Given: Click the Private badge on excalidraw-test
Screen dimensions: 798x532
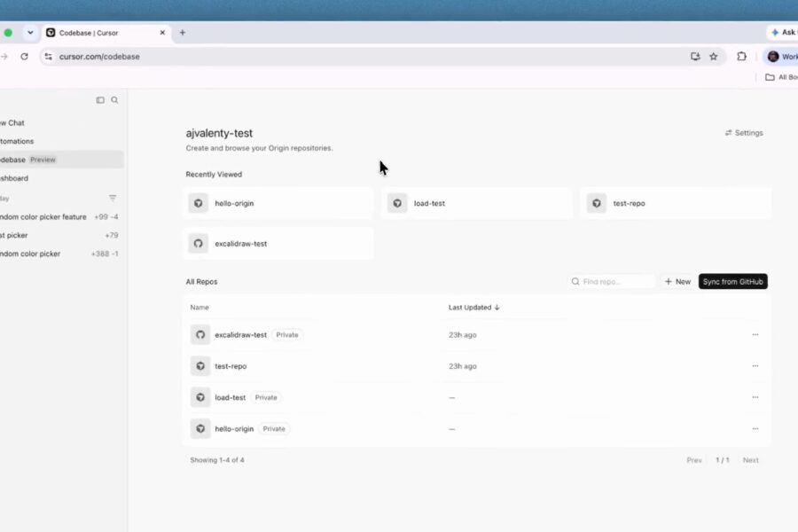Looking at the screenshot, I should coord(287,335).
